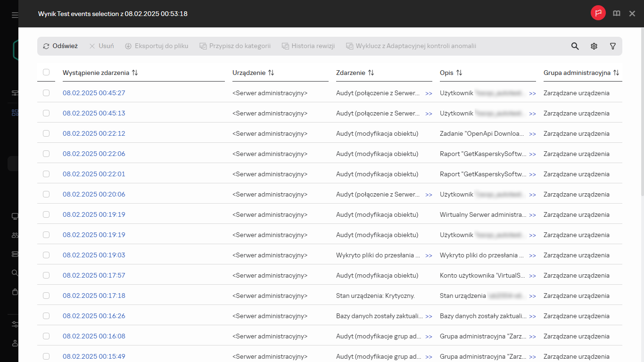Open event link 08.02.2025 00:20:06
This screenshot has width=644, height=362.
click(x=94, y=194)
